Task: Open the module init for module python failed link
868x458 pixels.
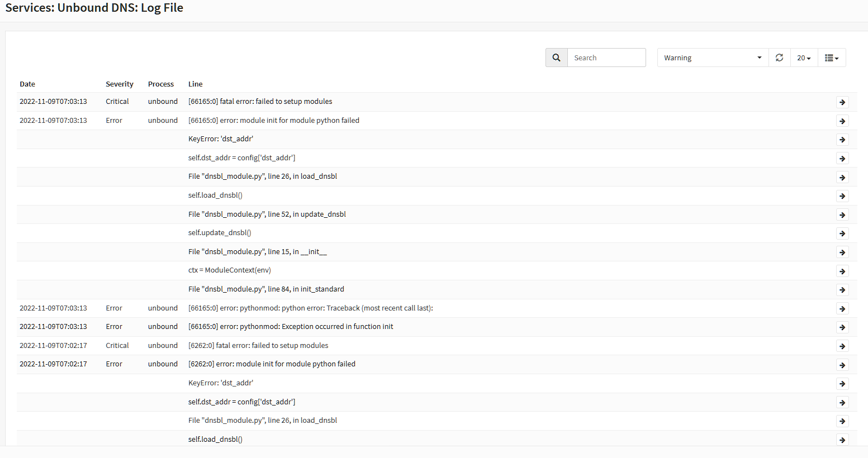Action: pos(273,120)
